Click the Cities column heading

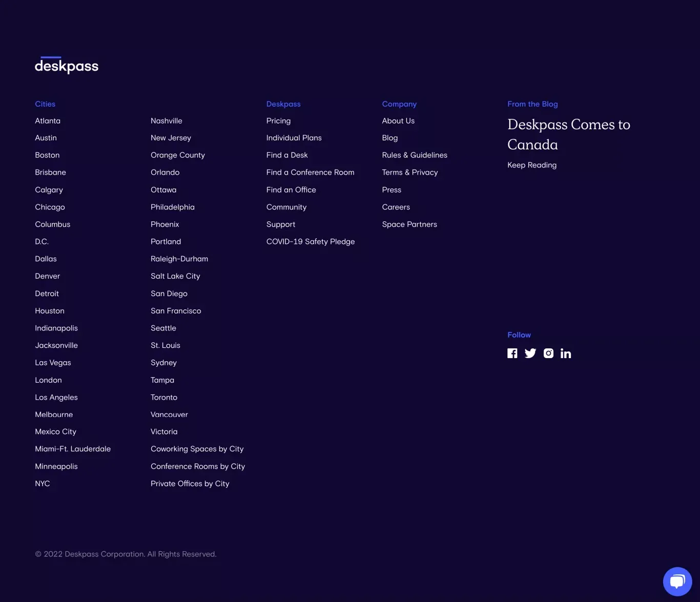coord(45,104)
